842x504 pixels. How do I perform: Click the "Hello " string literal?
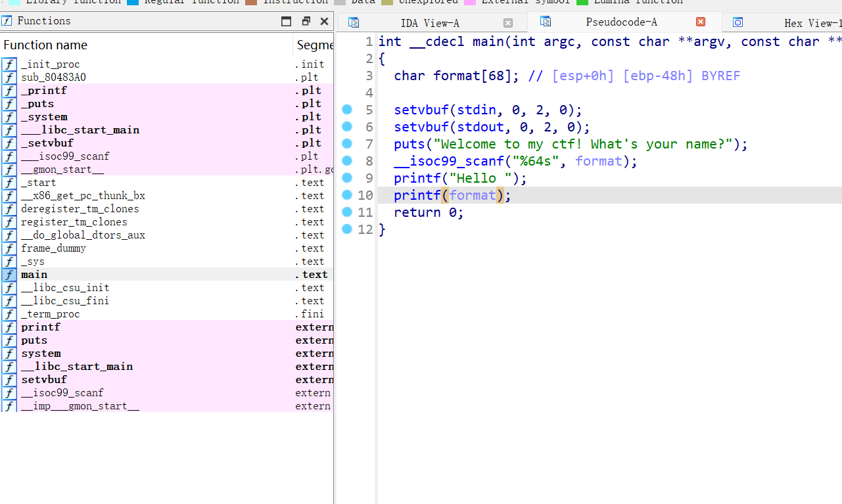480,179
